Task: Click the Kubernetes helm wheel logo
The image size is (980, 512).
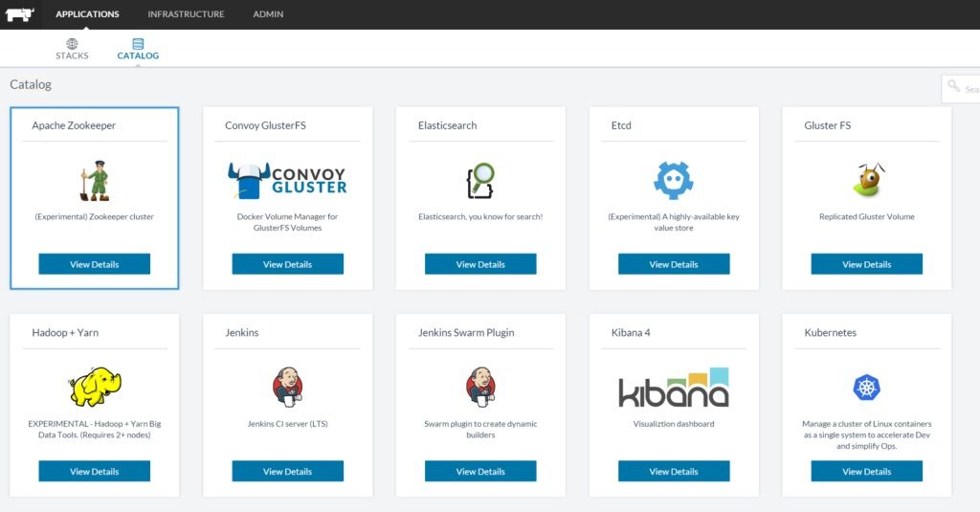Action: pyautogui.click(x=867, y=388)
